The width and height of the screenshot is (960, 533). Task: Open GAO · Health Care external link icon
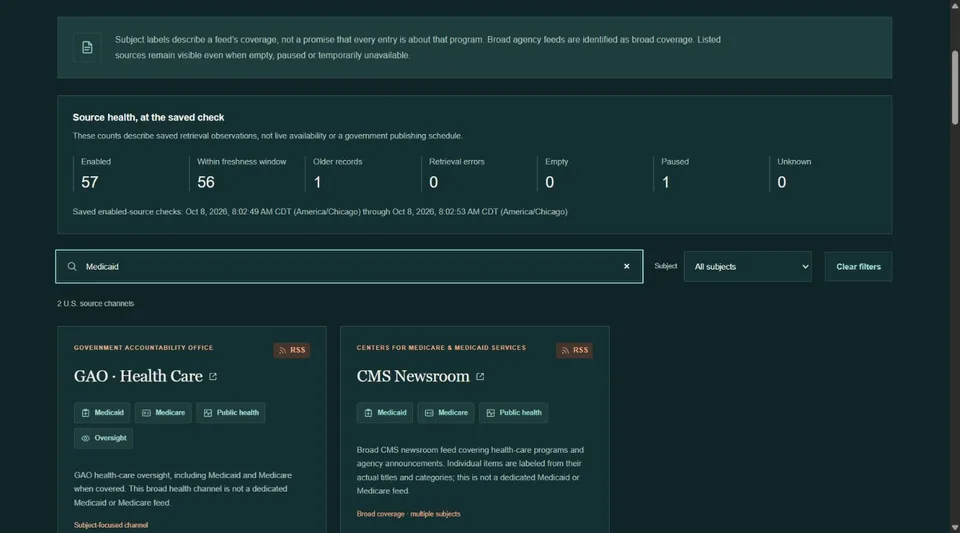213,376
